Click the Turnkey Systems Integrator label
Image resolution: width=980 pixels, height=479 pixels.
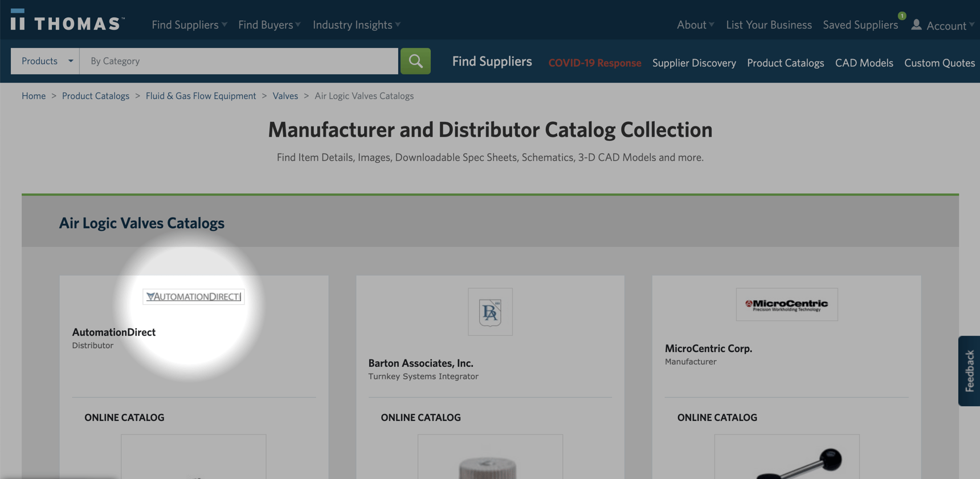pyautogui.click(x=423, y=376)
